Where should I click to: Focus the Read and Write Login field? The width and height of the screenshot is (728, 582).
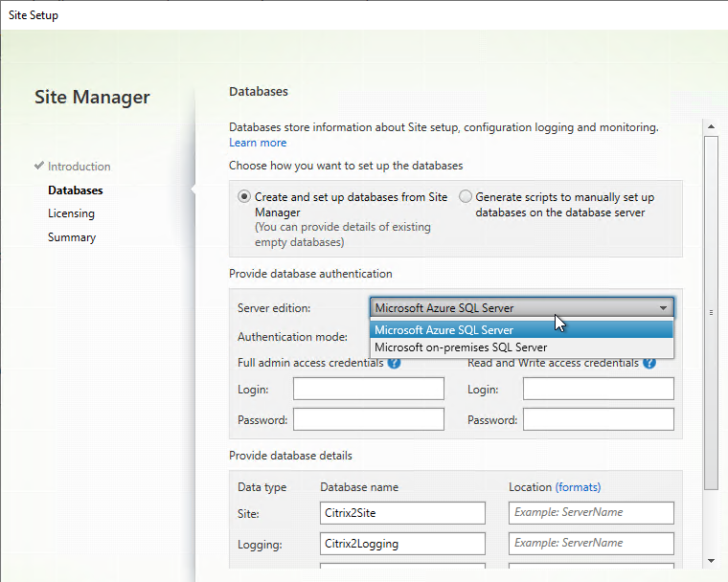click(x=599, y=389)
